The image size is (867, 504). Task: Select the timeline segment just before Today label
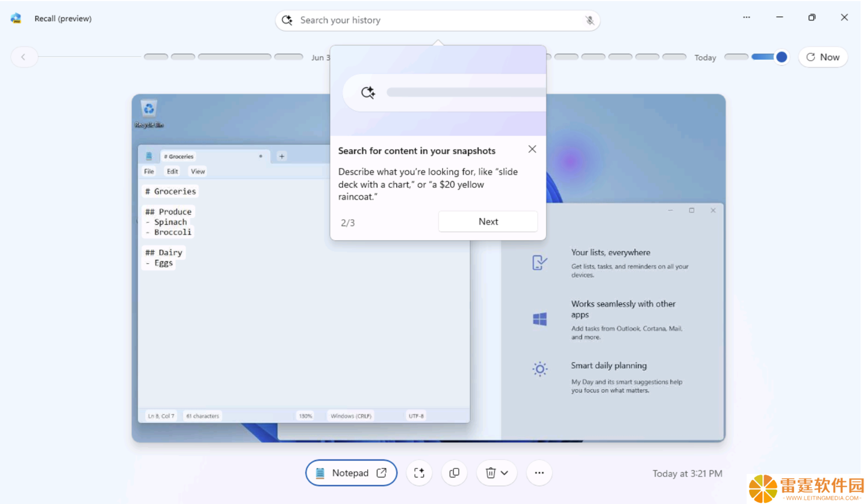tap(674, 57)
